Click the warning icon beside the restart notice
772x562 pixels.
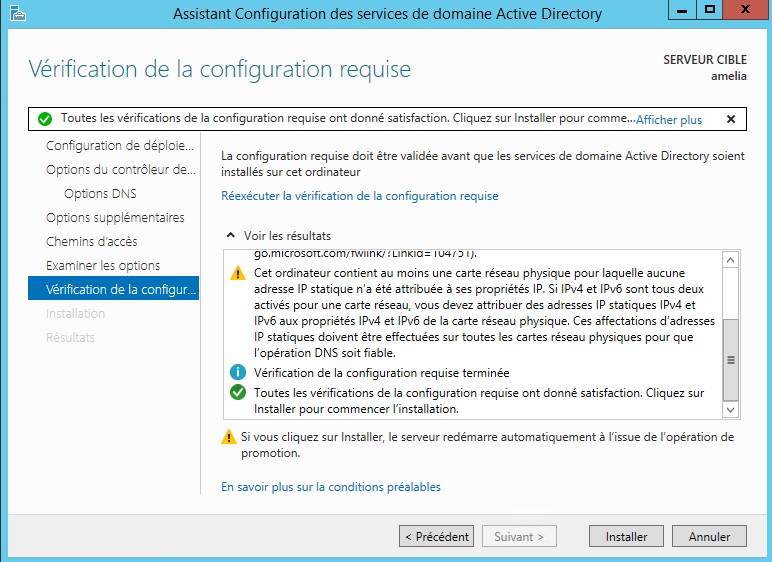pos(229,437)
